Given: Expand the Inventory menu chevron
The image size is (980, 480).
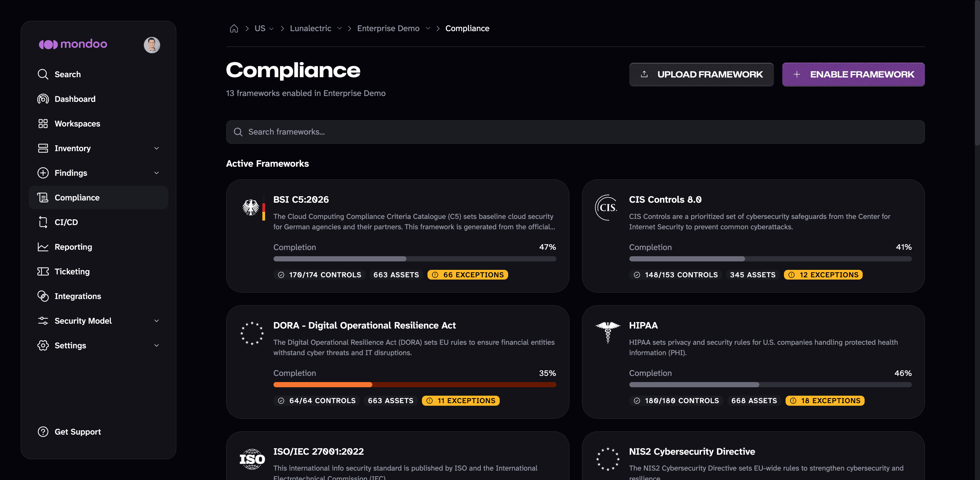Looking at the screenshot, I should (156, 148).
